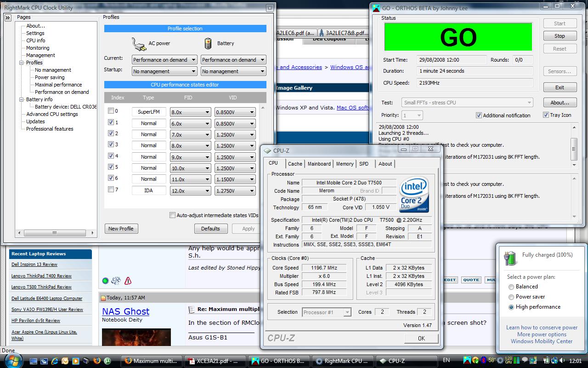Toggle Additional notification in ORTHOS
This screenshot has height=368, width=588.
tap(479, 115)
